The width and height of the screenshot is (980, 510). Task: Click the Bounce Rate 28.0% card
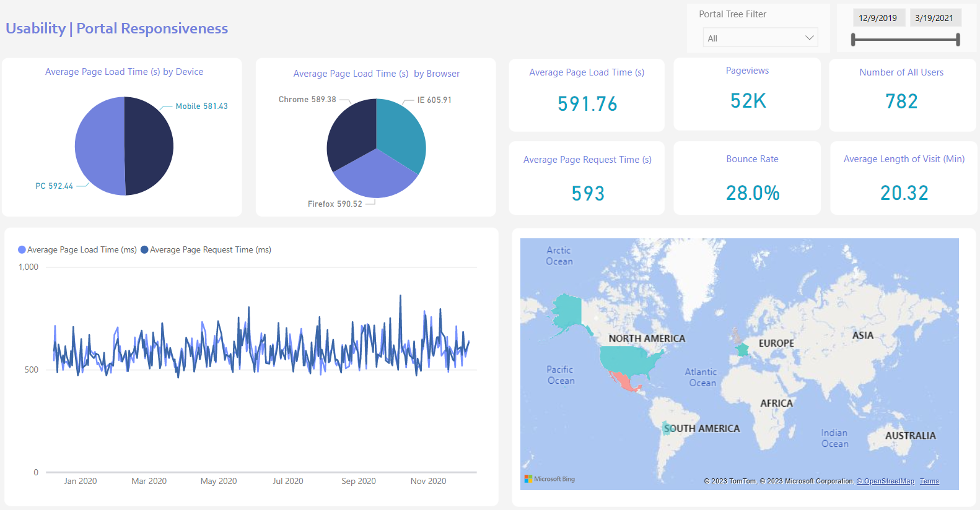click(x=747, y=178)
